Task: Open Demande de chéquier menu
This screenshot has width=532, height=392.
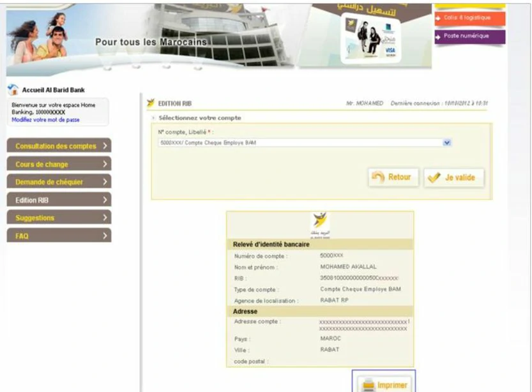Action: click(x=59, y=182)
